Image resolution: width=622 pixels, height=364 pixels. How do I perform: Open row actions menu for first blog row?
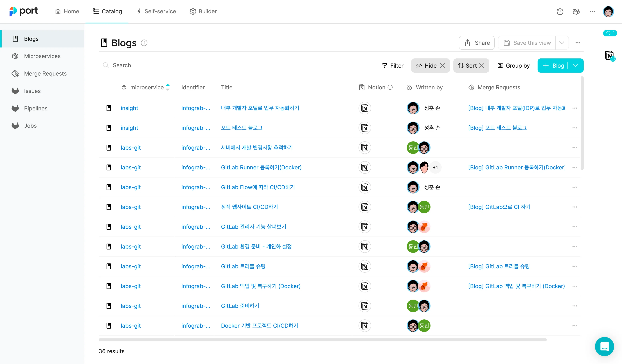click(575, 108)
